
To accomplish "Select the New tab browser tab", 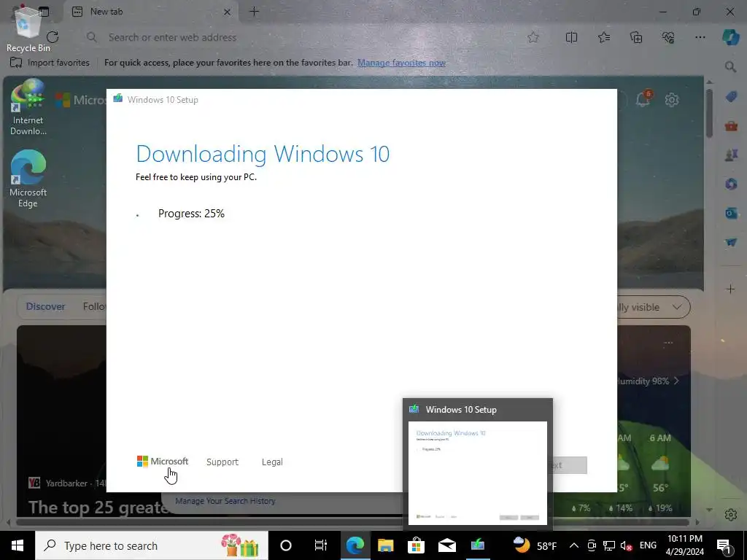I will 152,12.
